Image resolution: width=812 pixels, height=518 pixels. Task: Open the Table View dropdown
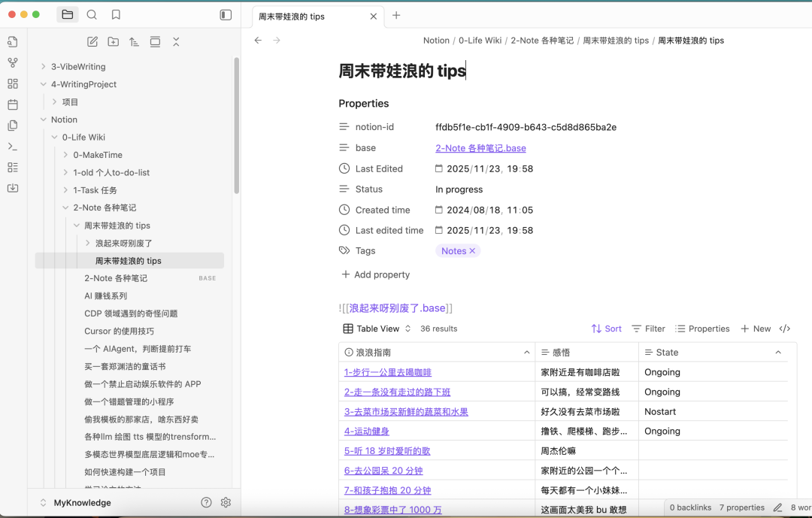(x=377, y=329)
